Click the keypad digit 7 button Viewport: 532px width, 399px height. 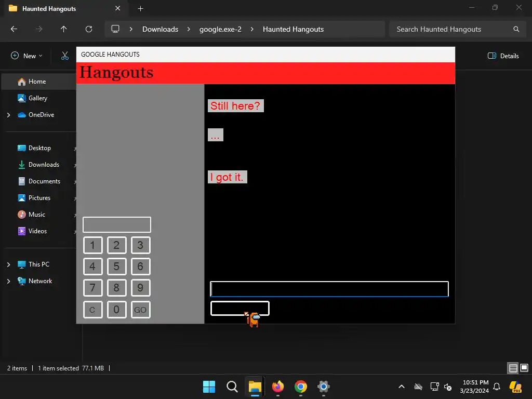[92, 288]
